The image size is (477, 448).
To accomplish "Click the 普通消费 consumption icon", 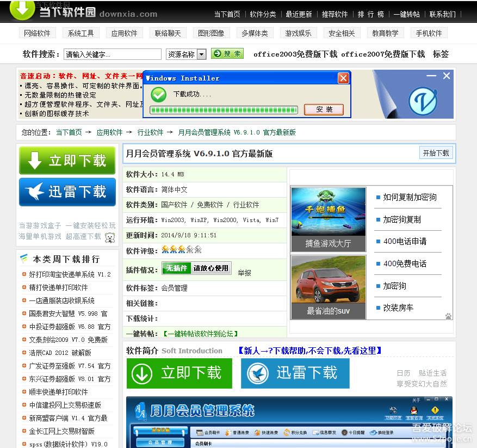I will (227, 431).
